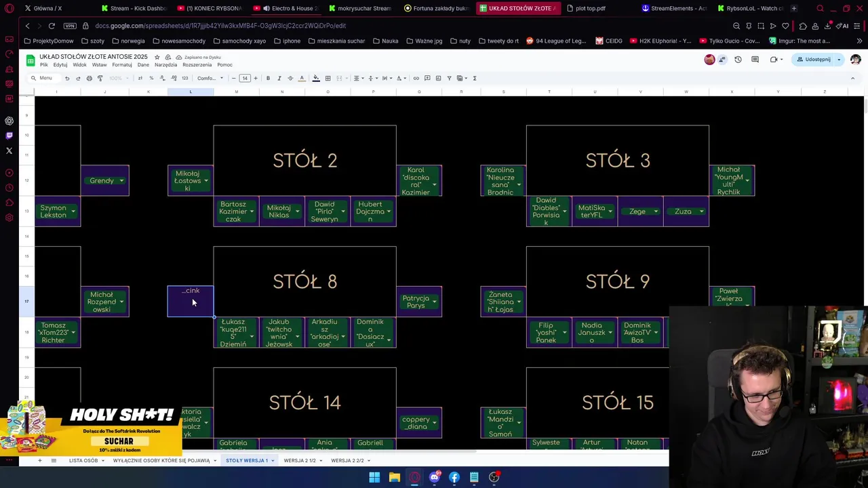Screen dimensions: 868x488
Task: Open the Plik menu
Action: [x=43, y=65]
